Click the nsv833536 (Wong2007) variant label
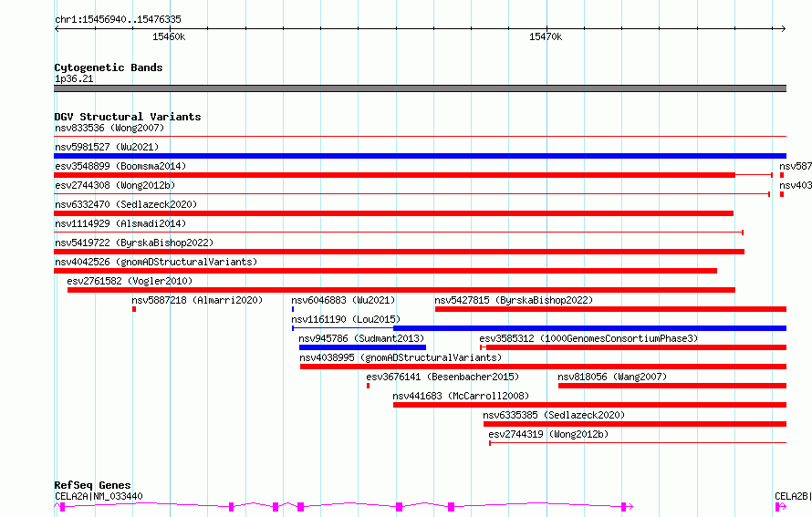 (109, 128)
